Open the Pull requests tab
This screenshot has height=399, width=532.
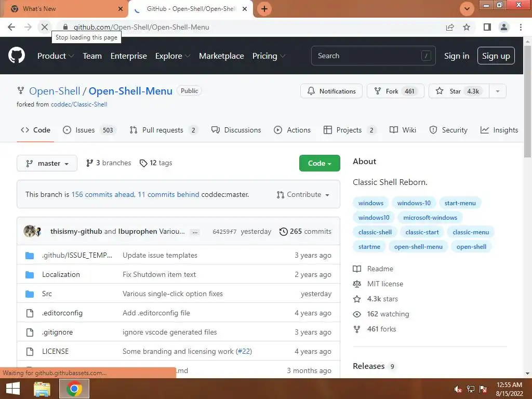click(x=164, y=130)
